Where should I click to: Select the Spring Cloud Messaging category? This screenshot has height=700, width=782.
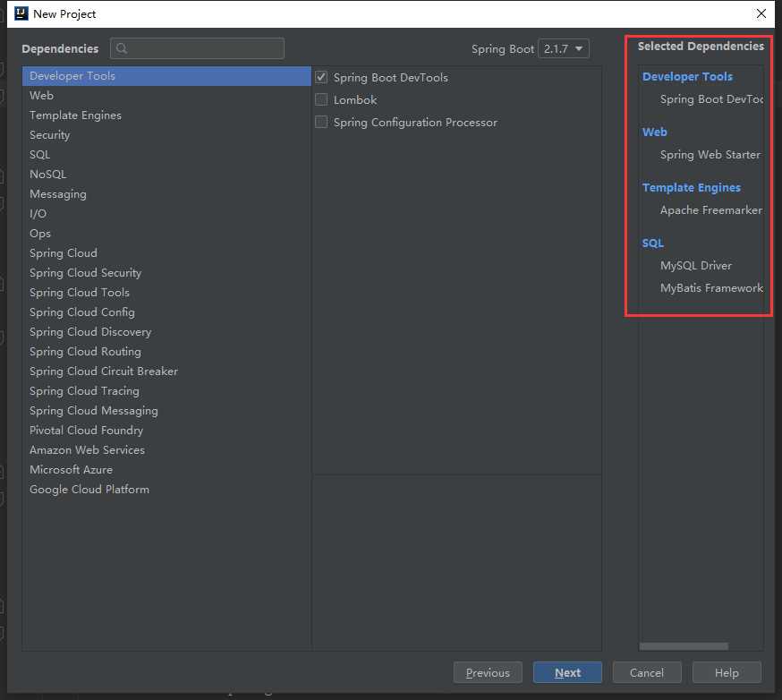166,411
